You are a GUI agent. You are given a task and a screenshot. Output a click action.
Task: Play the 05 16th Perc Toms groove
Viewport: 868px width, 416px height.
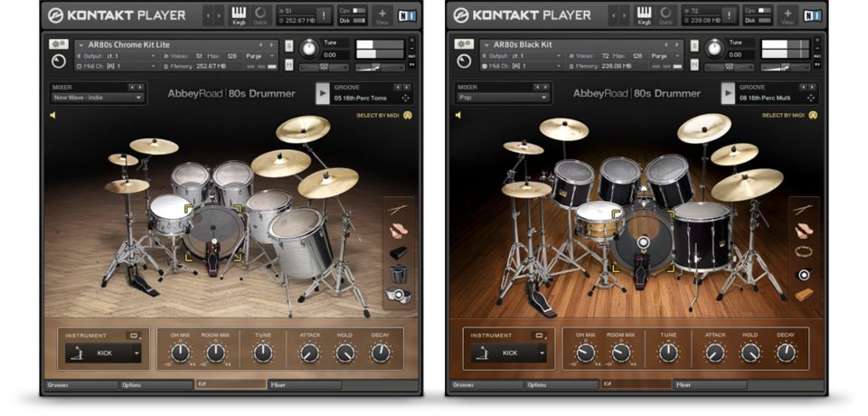pos(322,93)
